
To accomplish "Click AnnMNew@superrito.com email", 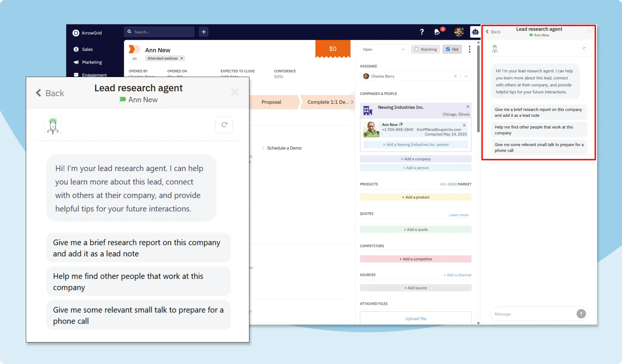I will tap(439, 130).
